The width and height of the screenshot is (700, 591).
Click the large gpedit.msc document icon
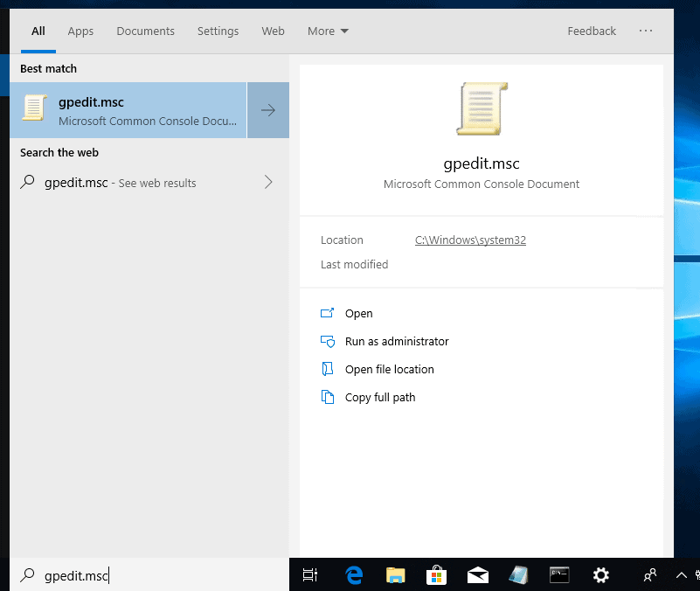coord(482,108)
